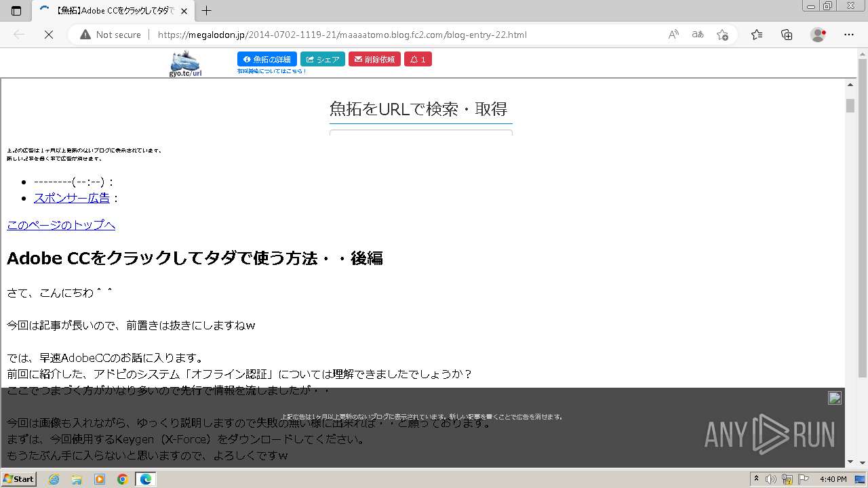Open the スポンサー広告 link

coord(72,198)
